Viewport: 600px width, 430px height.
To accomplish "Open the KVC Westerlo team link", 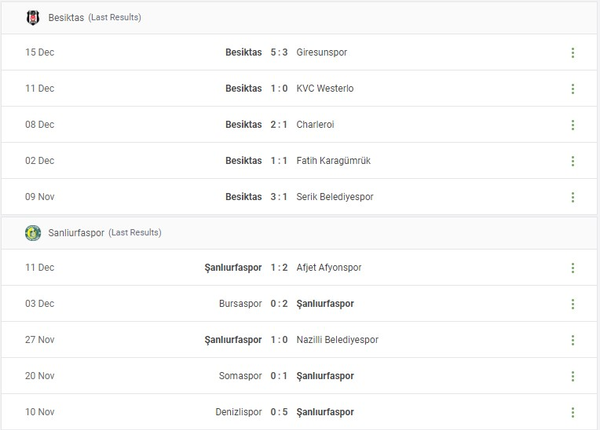I will click(x=325, y=89).
